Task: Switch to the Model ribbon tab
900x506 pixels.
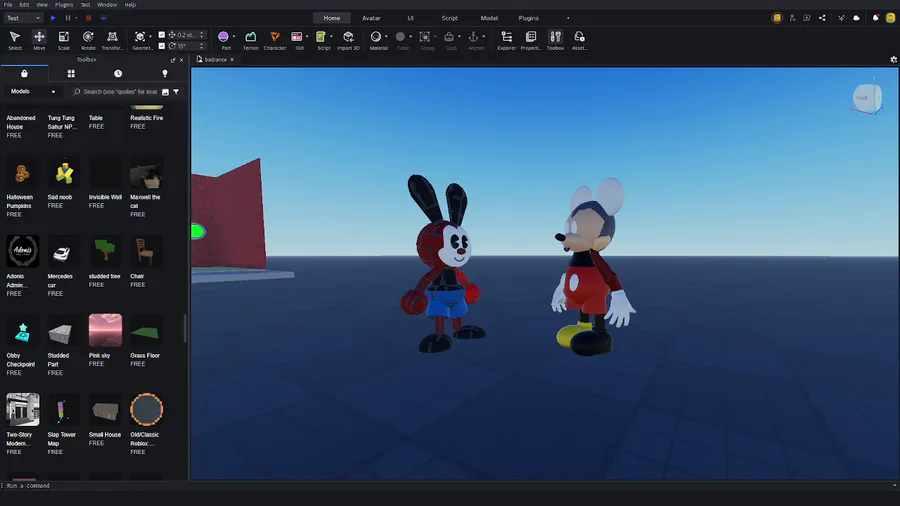Action: pos(489,18)
